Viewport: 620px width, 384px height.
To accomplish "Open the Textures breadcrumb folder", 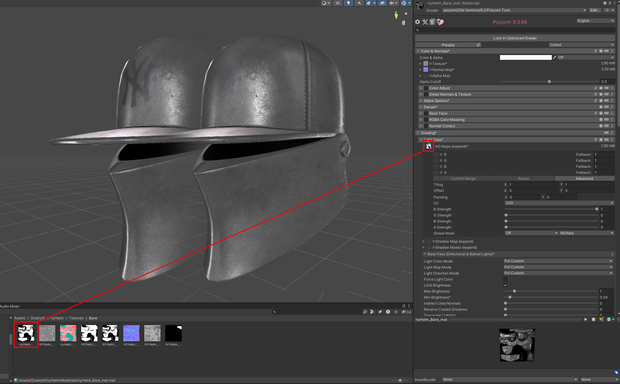I will (x=76, y=318).
